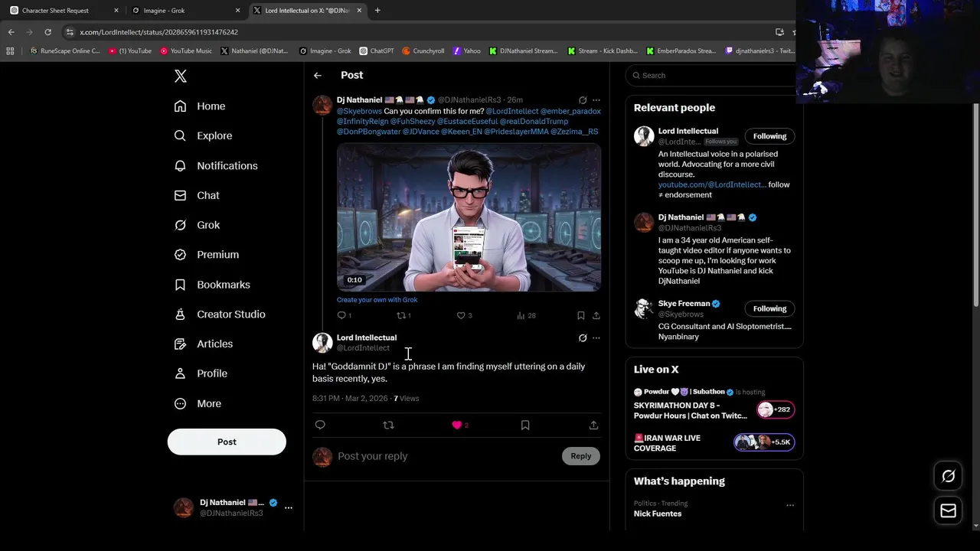Expand the More menu in sidebar
Image resolution: width=980 pixels, height=551 pixels.
click(198, 403)
